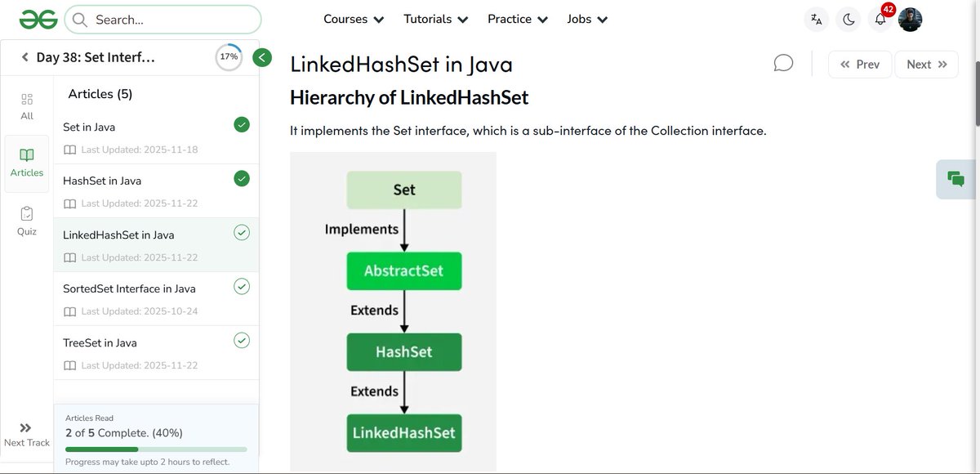The image size is (980, 474).
Task: Select the Next Track item
Action: 26,433
